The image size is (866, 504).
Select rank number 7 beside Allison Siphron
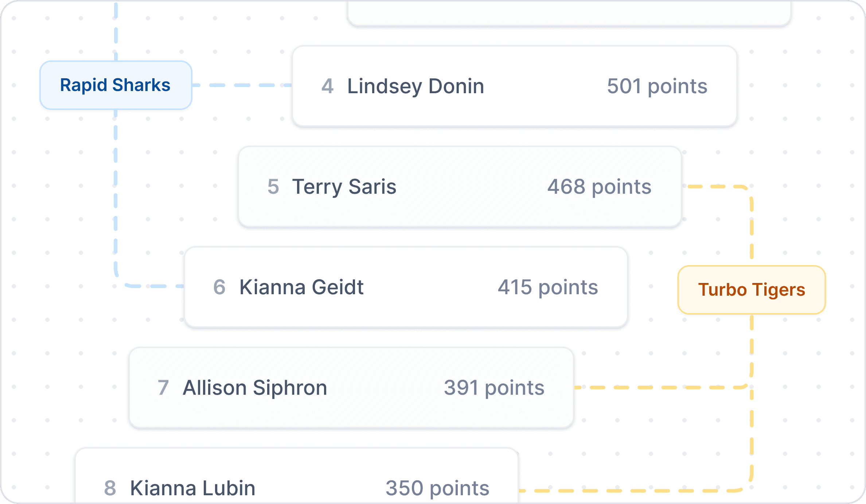pos(163,388)
